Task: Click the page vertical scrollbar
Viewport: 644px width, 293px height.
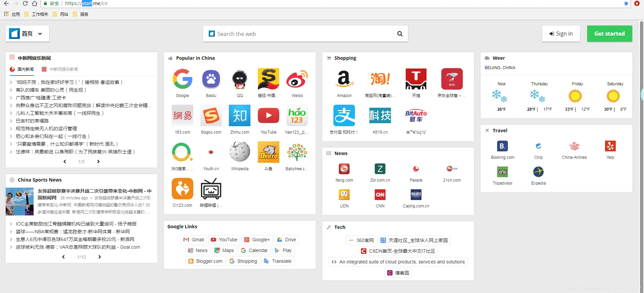Action: point(641,156)
